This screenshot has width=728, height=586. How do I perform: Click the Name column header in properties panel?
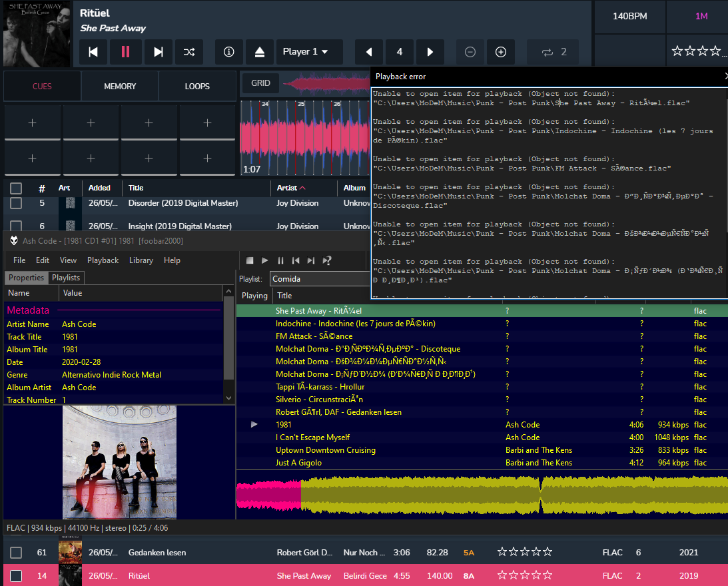tap(31, 294)
